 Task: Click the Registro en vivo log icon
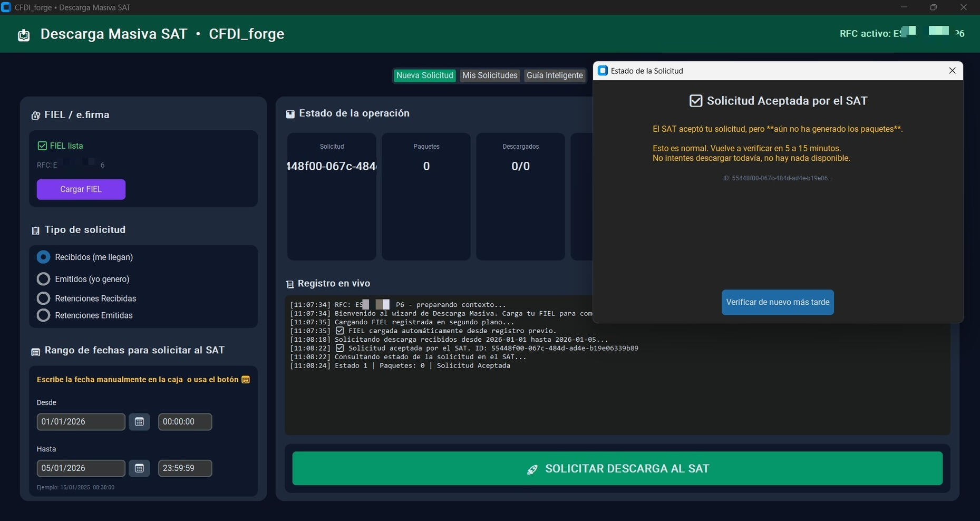tap(289, 284)
